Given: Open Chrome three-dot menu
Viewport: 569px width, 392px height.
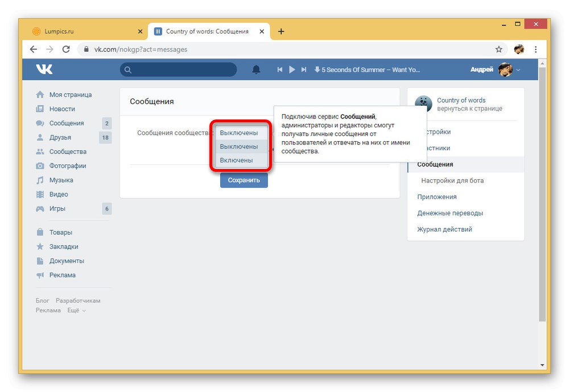Looking at the screenshot, I should pos(535,49).
